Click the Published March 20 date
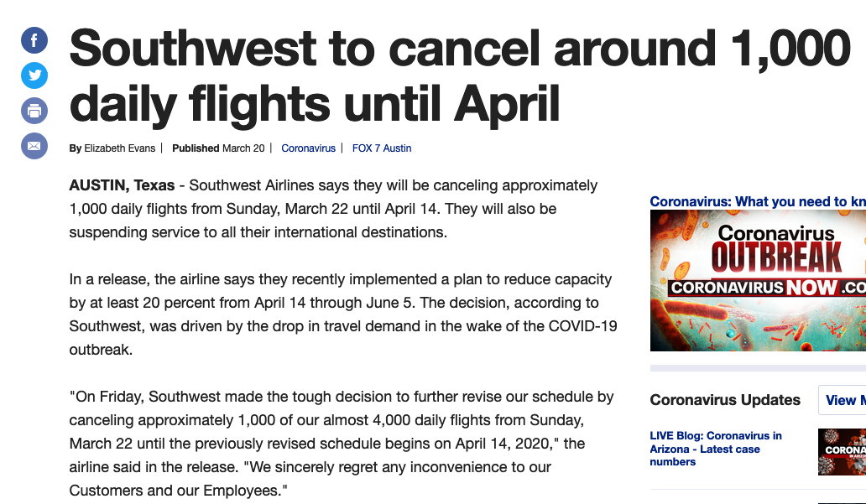Screen dimensions: 866x504 (x=218, y=148)
